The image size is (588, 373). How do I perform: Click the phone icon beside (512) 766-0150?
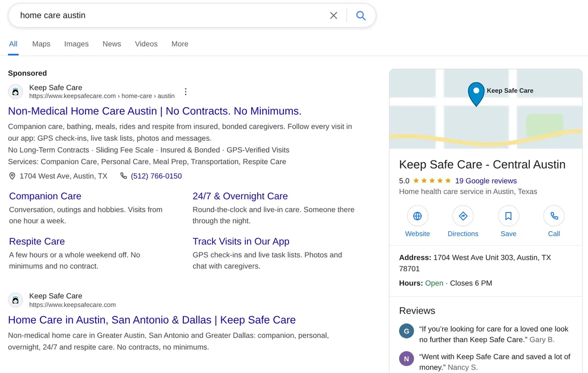pyautogui.click(x=123, y=176)
